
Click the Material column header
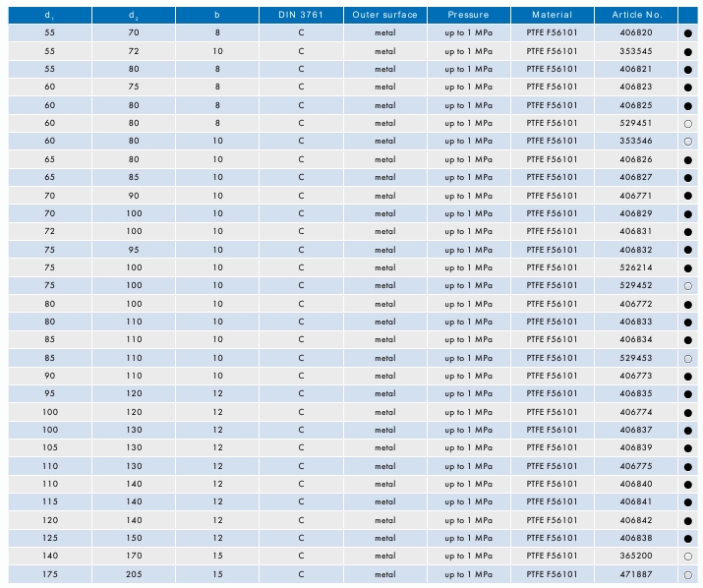[552, 15]
